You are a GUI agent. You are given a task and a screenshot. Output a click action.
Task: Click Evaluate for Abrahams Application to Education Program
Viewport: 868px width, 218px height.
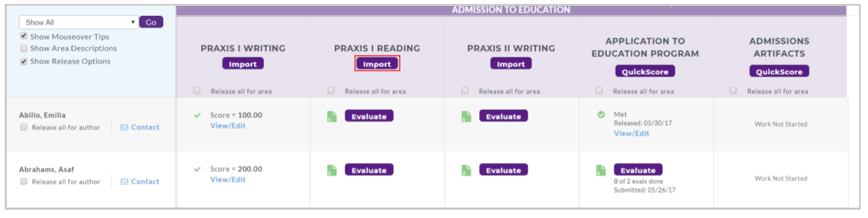tap(638, 170)
